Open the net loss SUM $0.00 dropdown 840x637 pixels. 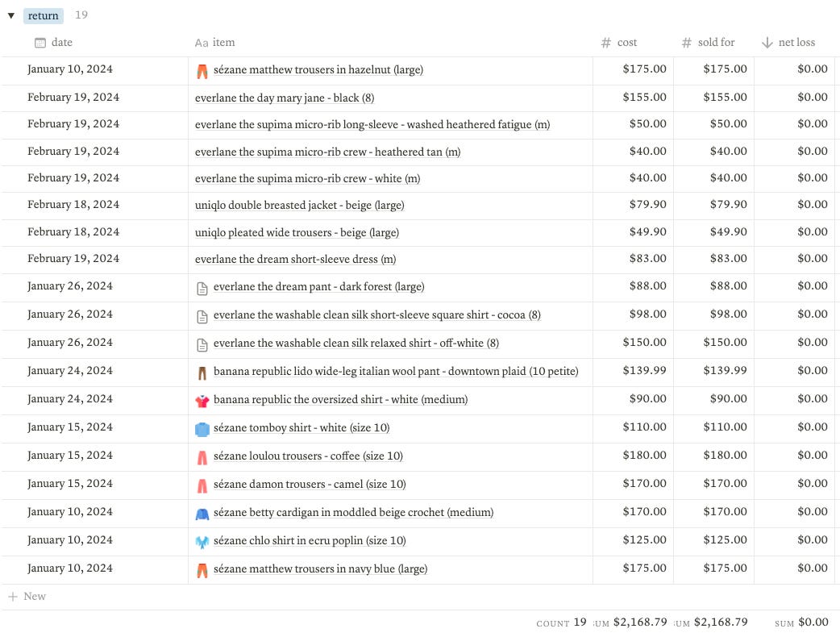pyautogui.click(x=801, y=622)
